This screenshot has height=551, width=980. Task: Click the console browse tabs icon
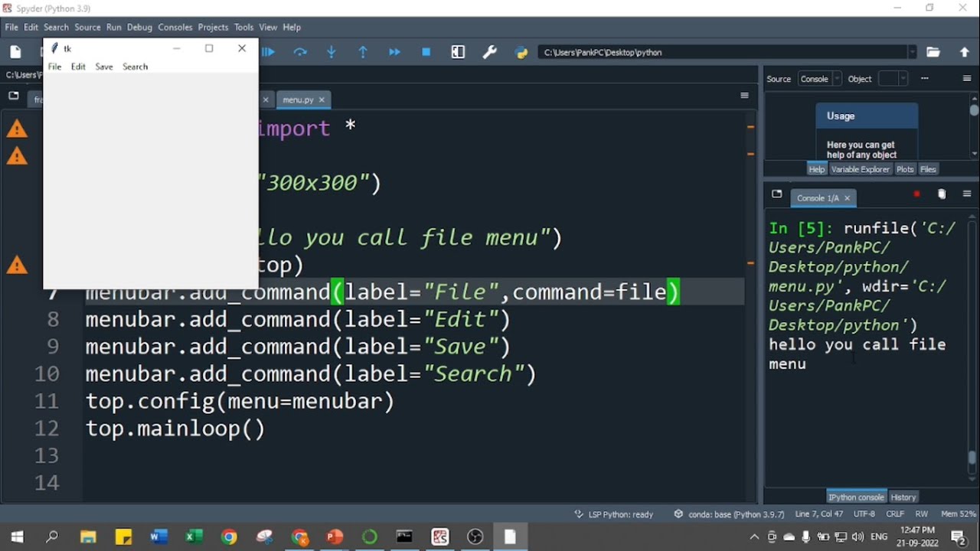(776, 194)
